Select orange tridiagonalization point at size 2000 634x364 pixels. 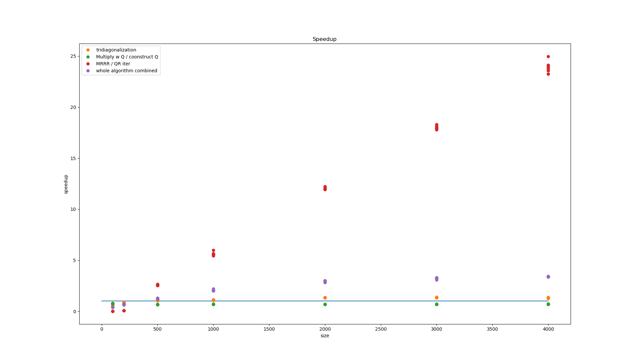(x=325, y=298)
